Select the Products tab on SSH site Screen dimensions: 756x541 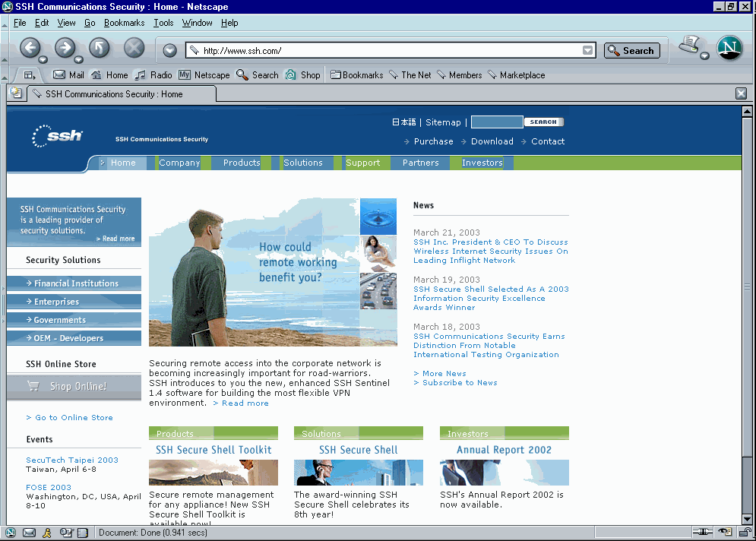(x=242, y=163)
